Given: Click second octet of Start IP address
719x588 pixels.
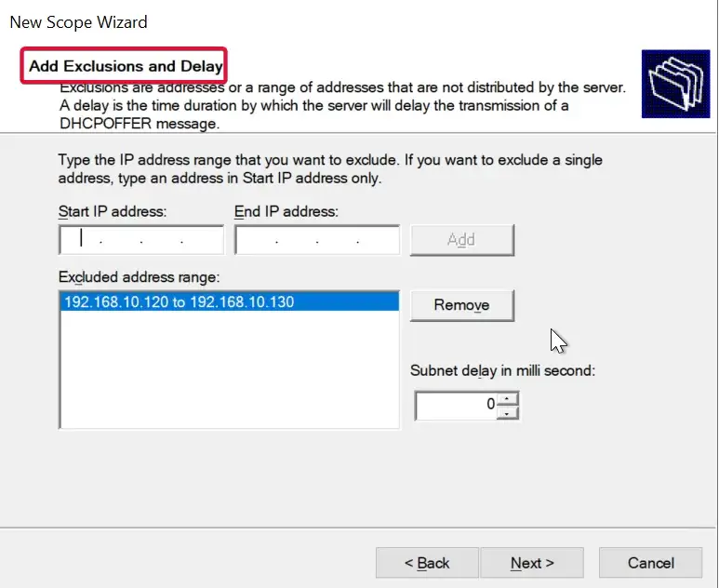Looking at the screenshot, I should coord(121,240).
